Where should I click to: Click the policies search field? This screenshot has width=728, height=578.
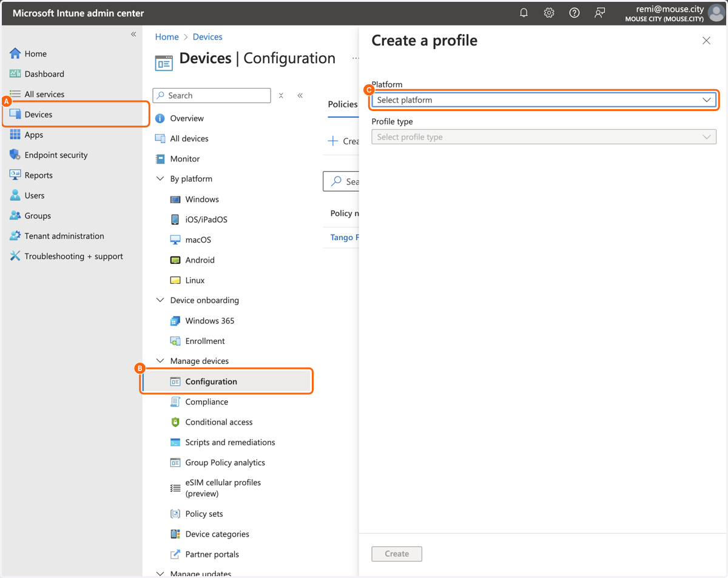[341, 181]
